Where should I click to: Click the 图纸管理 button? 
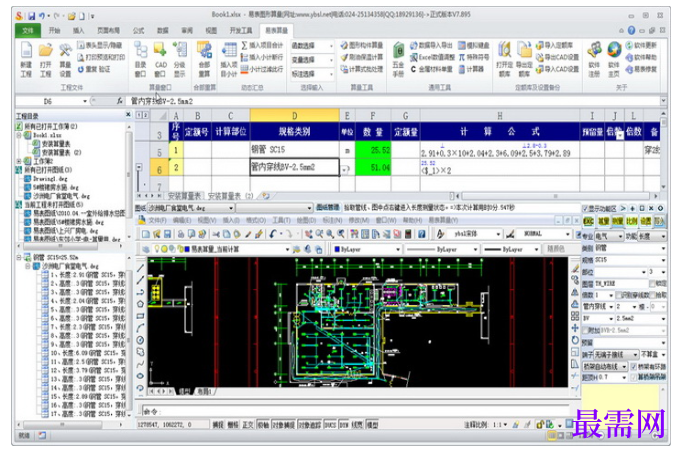pos(328,208)
